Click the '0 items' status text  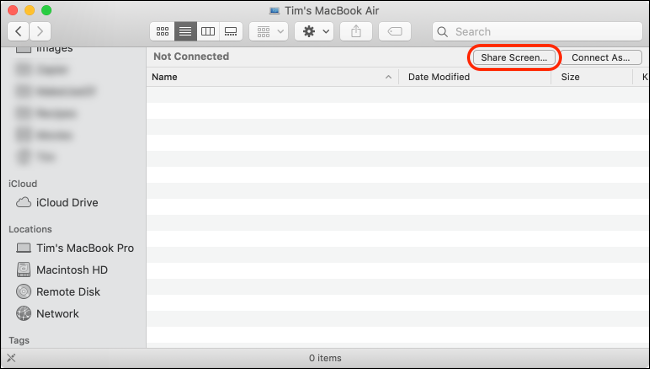325,358
